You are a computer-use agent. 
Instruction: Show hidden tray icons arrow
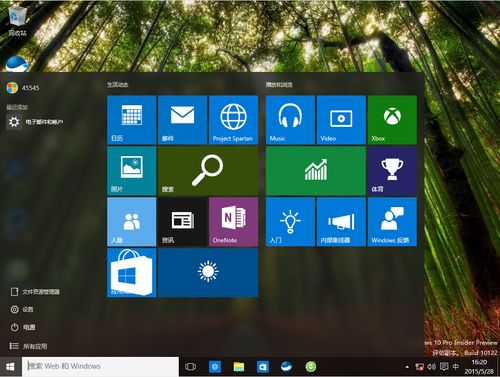(407, 367)
